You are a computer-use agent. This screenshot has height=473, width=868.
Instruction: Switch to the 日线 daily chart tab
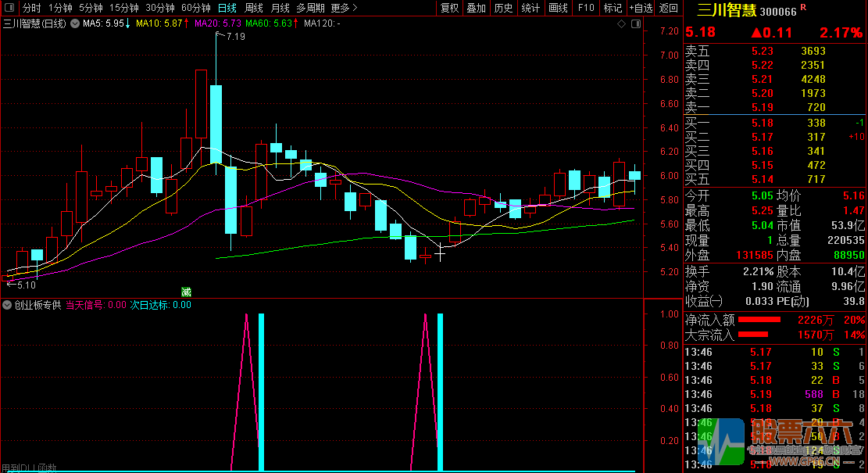coord(227,8)
